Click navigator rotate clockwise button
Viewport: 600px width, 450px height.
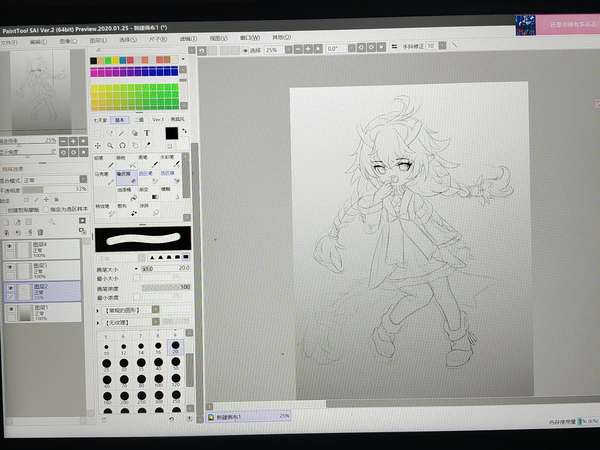pos(73,153)
